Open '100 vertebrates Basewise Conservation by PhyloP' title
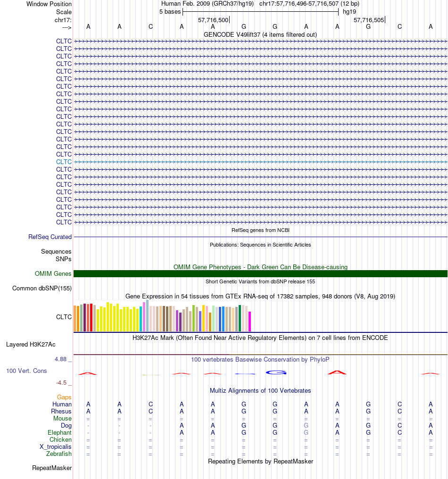This screenshot has width=448, height=479. [x=260, y=359]
